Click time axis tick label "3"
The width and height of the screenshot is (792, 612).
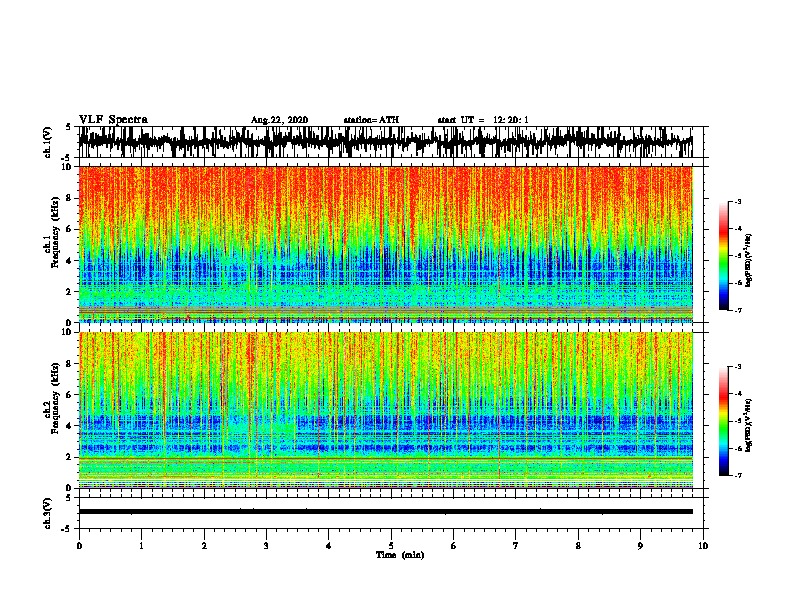[x=266, y=546]
